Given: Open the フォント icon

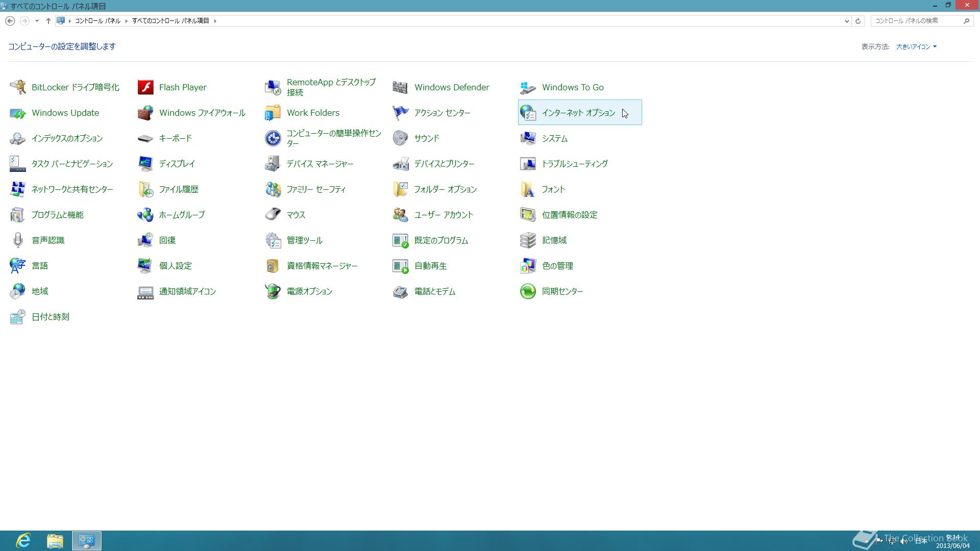Looking at the screenshot, I should pyautogui.click(x=528, y=189).
